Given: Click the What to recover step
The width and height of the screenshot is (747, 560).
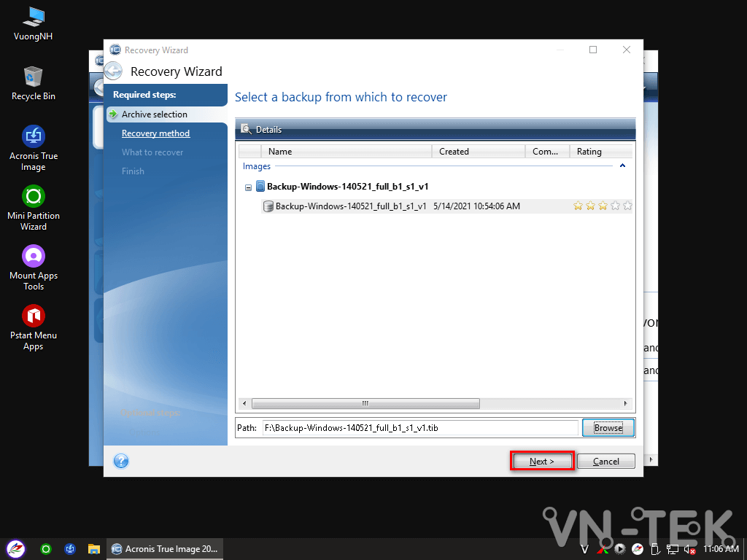Looking at the screenshot, I should coord(152,152).
